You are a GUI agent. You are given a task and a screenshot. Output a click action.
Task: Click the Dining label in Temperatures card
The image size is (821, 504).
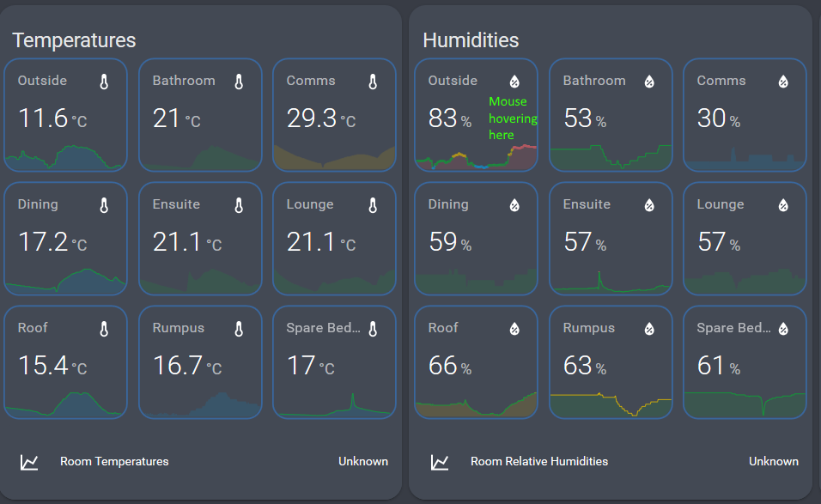(38, 204)
